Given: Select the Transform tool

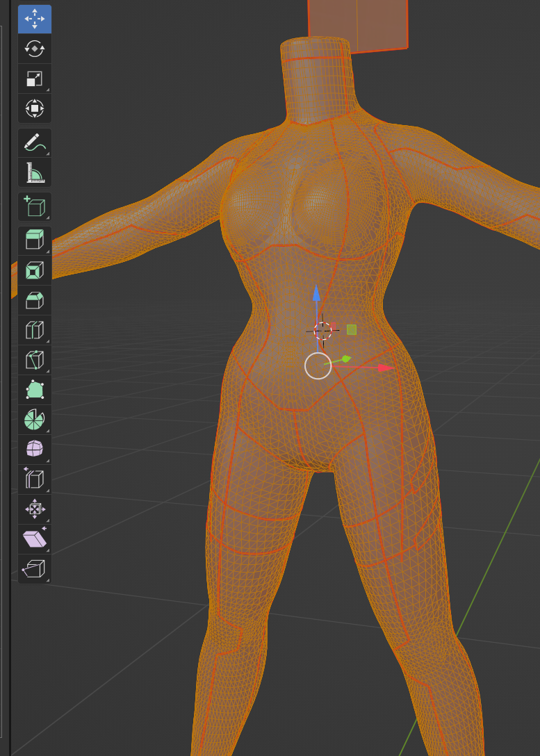Looking at the screenshot, I should click(35, 108).
